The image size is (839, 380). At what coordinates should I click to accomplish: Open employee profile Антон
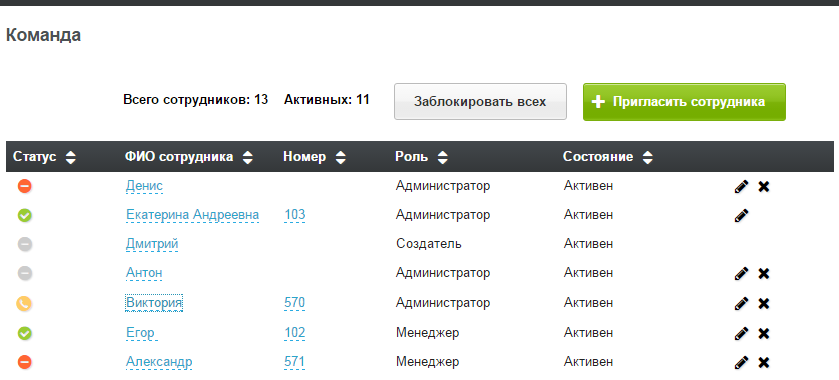pos(144,273)
